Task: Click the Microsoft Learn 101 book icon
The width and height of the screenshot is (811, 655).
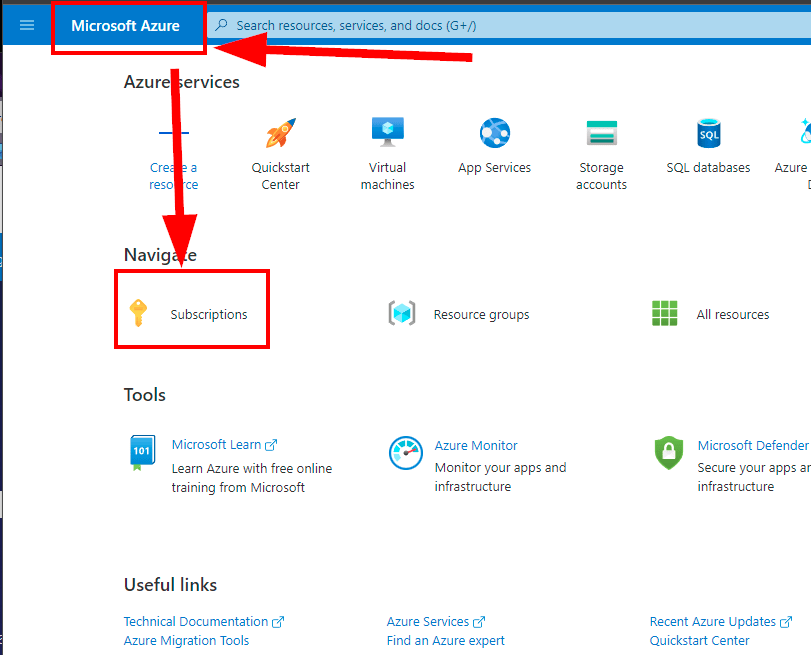Action: [x=142, y=452]
